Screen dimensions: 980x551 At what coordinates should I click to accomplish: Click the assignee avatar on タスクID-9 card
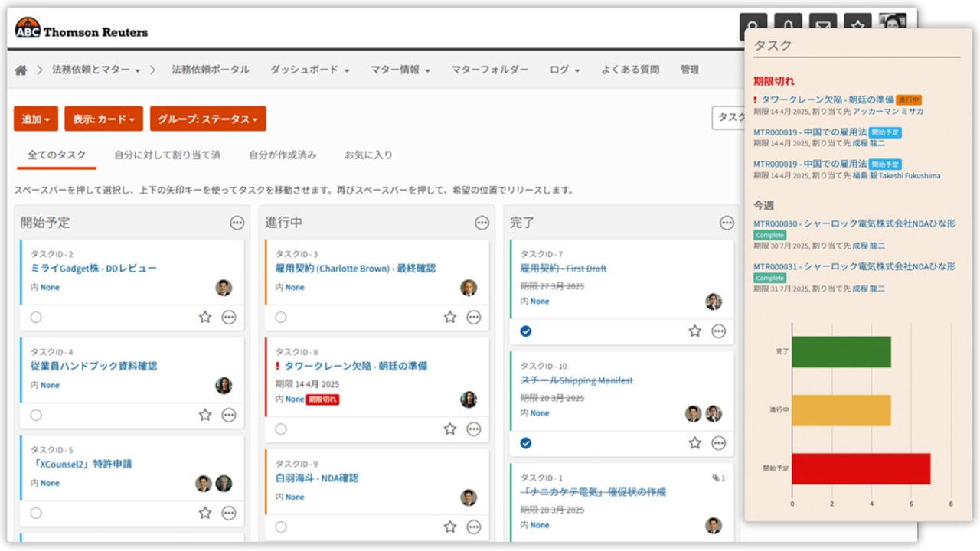point(468,497)
